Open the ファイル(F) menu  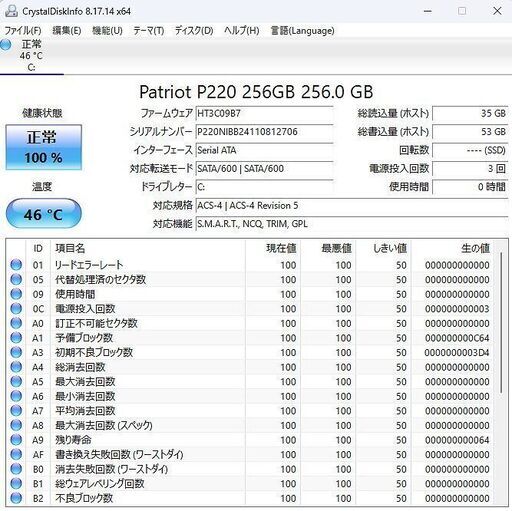23,31
